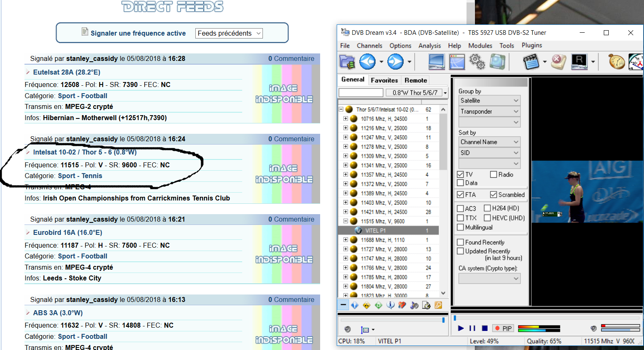Click the minus button below channel list
The image size is (644, 350).
[x=343, y=305]
